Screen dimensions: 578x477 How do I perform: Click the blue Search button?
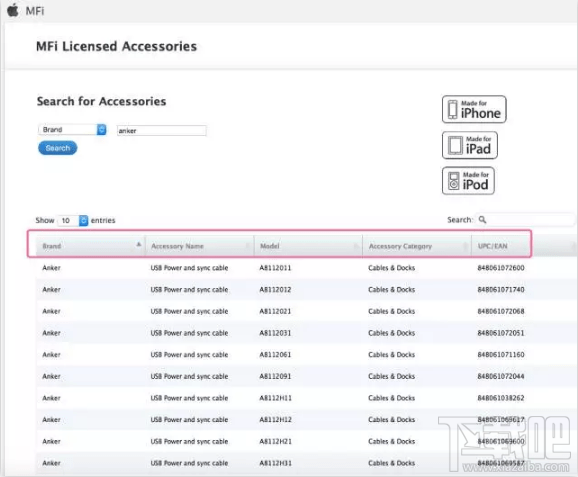pos(58,148)
